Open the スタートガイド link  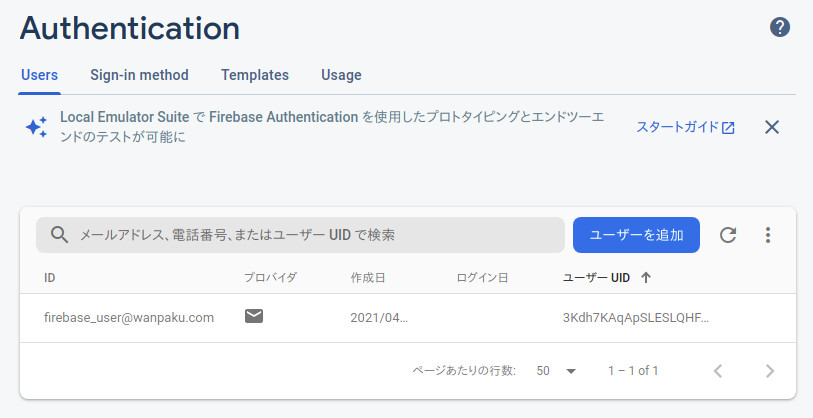click(685, 127)
